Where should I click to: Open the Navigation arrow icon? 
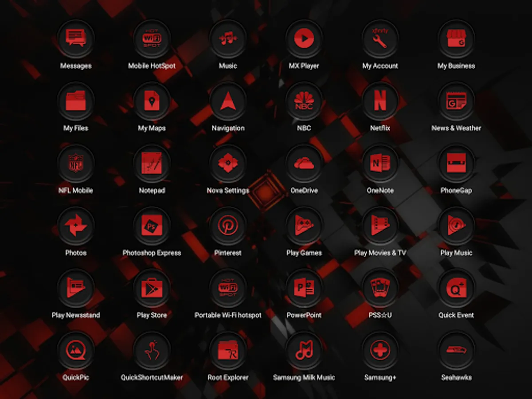coord(228,101)
